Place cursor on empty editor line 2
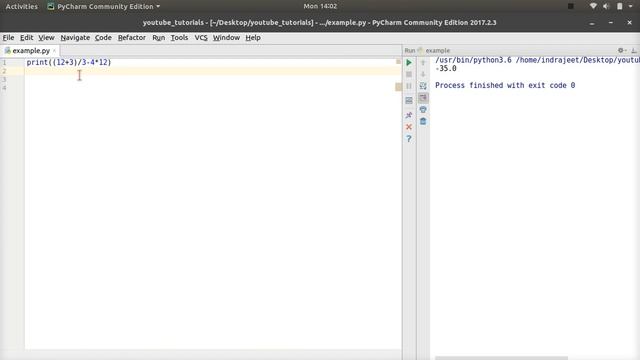The width and height of the screenshot is (640, 360). pos(212,71)
